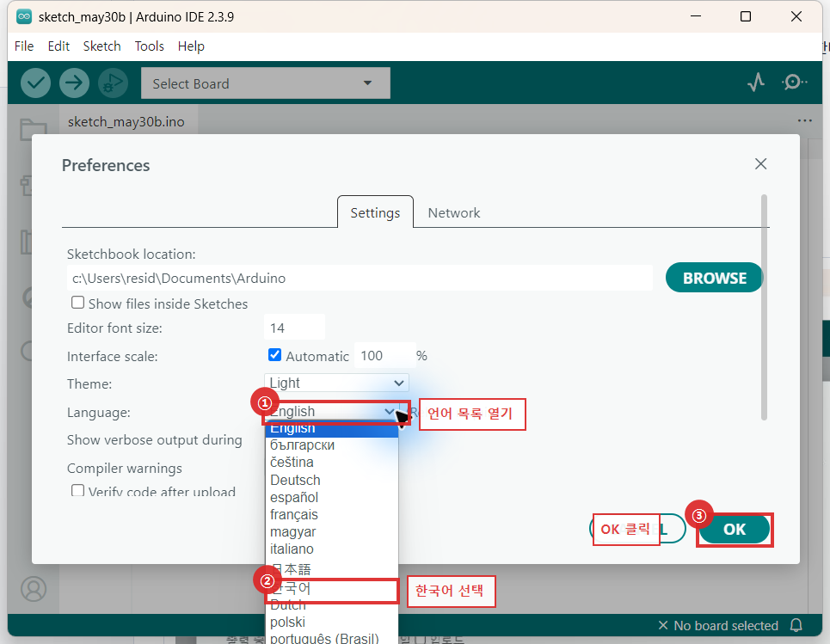Image resolution: width=830 pixels, height=644 pixels.
Task: Click the Interface scale percent field
Action: point(384,355)
